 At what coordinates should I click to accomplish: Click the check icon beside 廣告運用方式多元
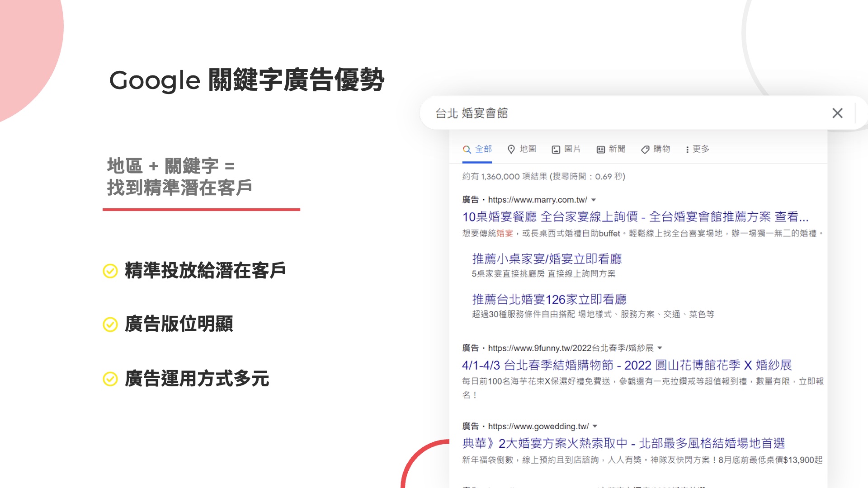click(110, 379)
